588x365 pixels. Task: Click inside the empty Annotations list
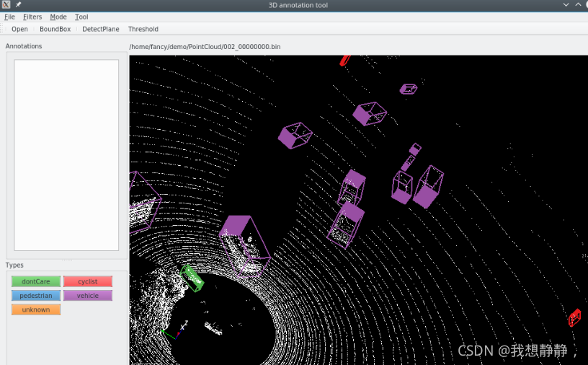66,154
